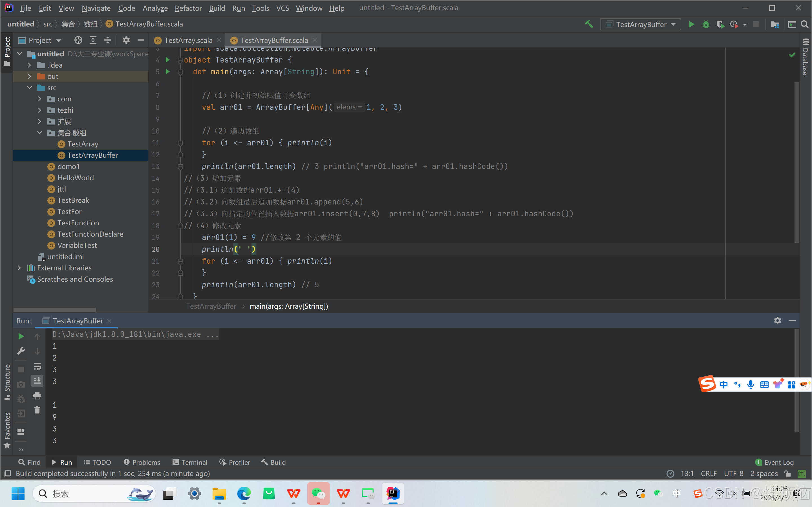Open the Terminal tool window

click(x=190, y=462)
